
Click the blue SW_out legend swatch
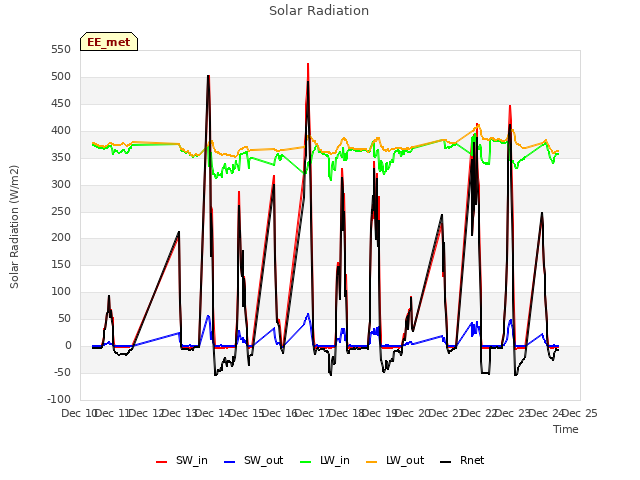230,462
